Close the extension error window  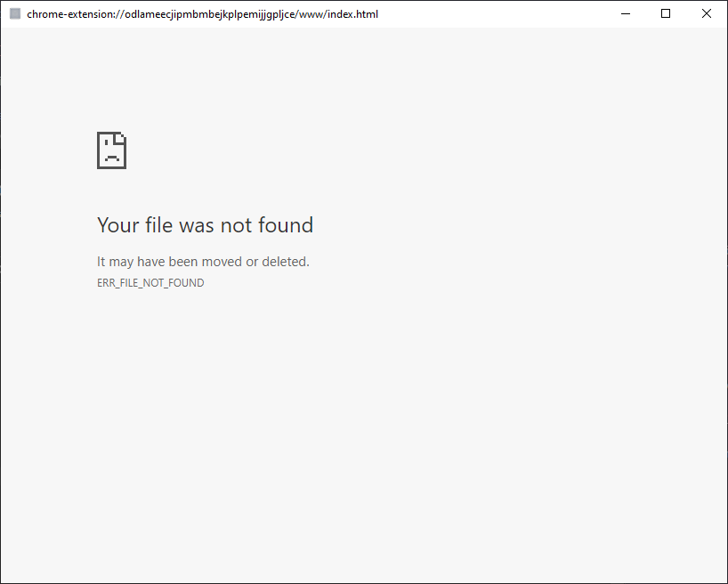[707, 14]
